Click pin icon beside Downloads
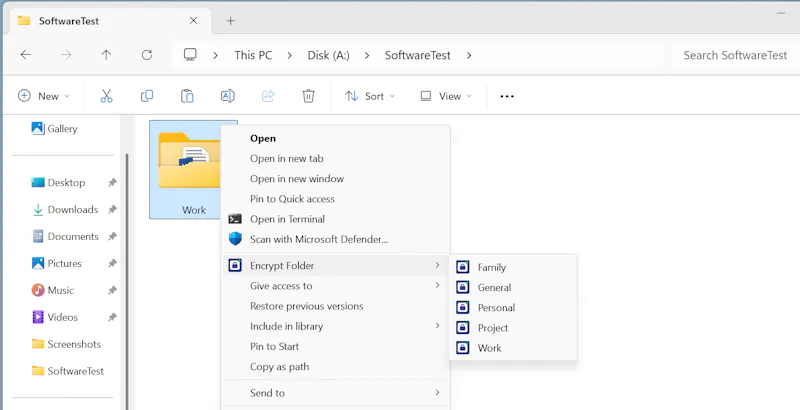 point(112,210)
